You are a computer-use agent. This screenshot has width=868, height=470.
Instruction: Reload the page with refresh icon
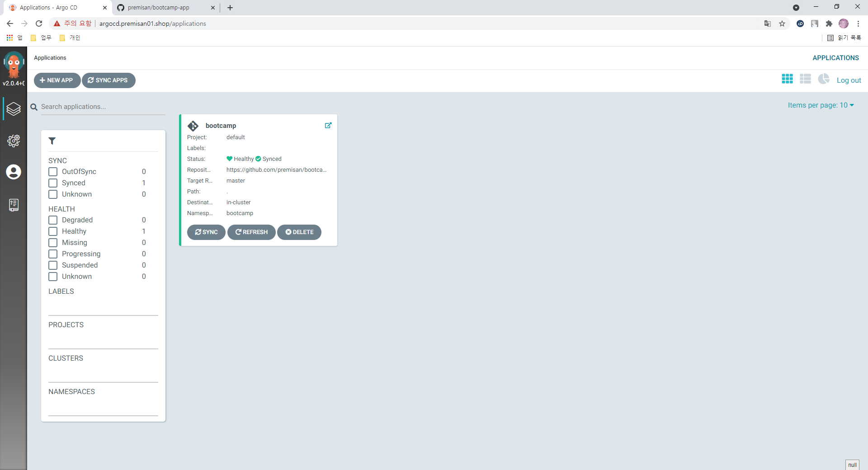pyautogui.click(x=39, y=23)
